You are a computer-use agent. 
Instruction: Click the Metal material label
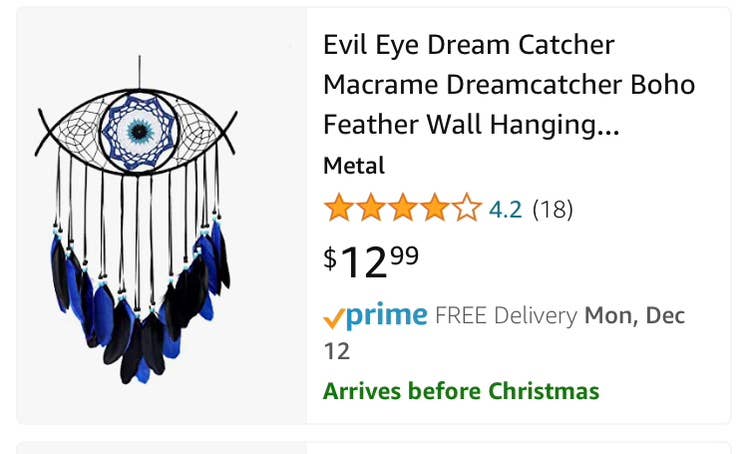[x=354, y=166]
